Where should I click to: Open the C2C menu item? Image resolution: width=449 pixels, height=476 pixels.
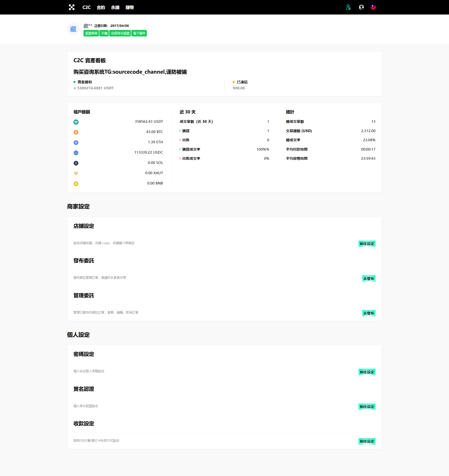point(87,7)
